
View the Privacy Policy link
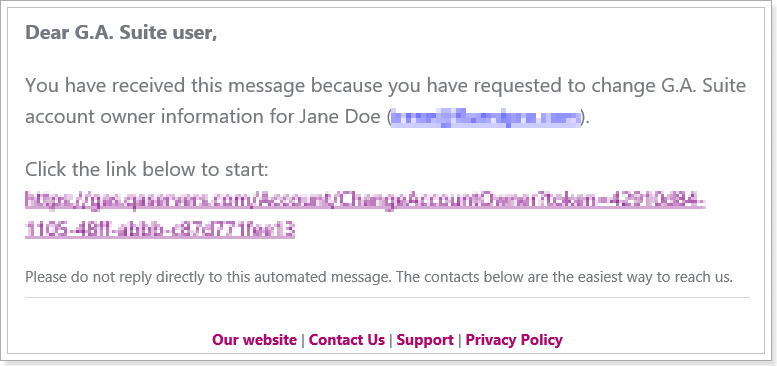[x=514, y=340]
